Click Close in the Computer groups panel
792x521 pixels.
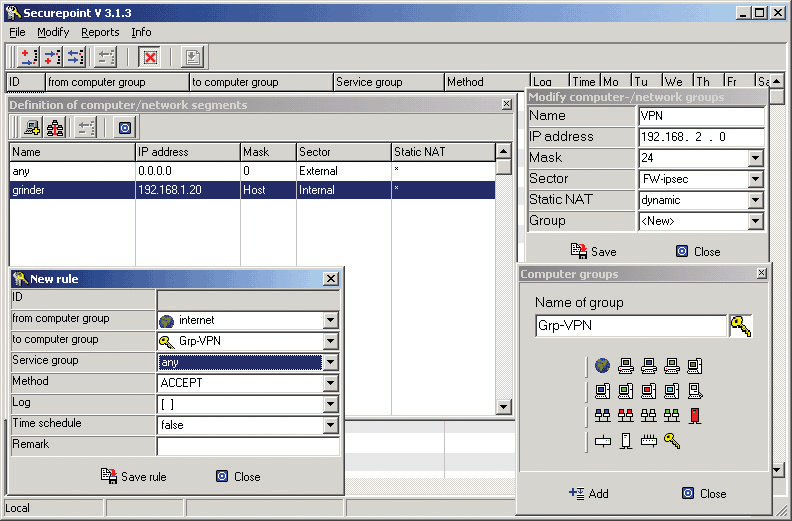click(704, 493)
